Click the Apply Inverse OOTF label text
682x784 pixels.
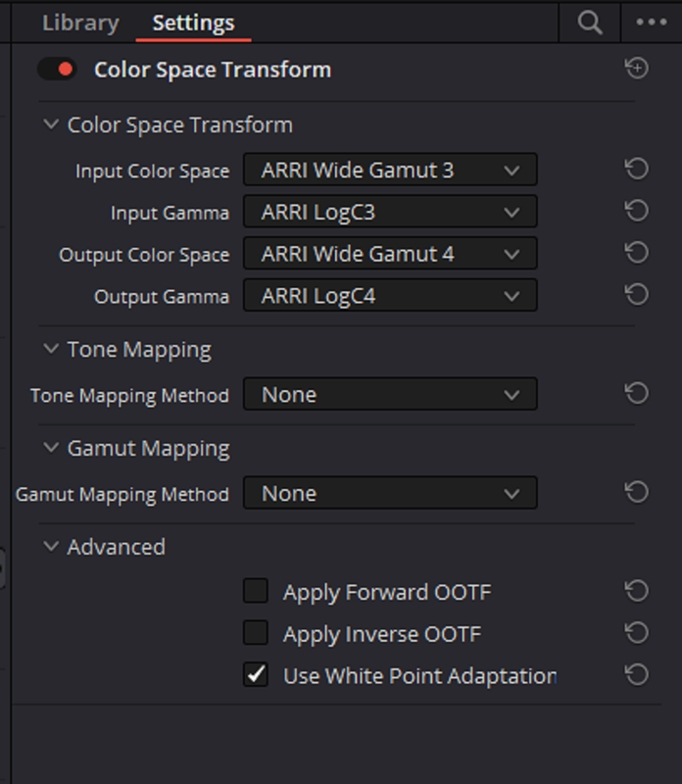pyautogui.click(x=382, y=634)
